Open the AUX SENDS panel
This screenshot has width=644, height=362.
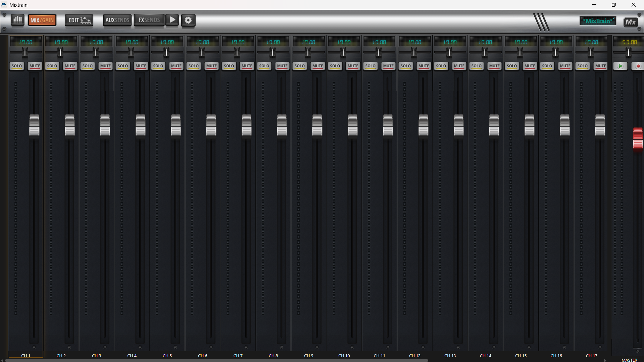(x=117, y=20)
